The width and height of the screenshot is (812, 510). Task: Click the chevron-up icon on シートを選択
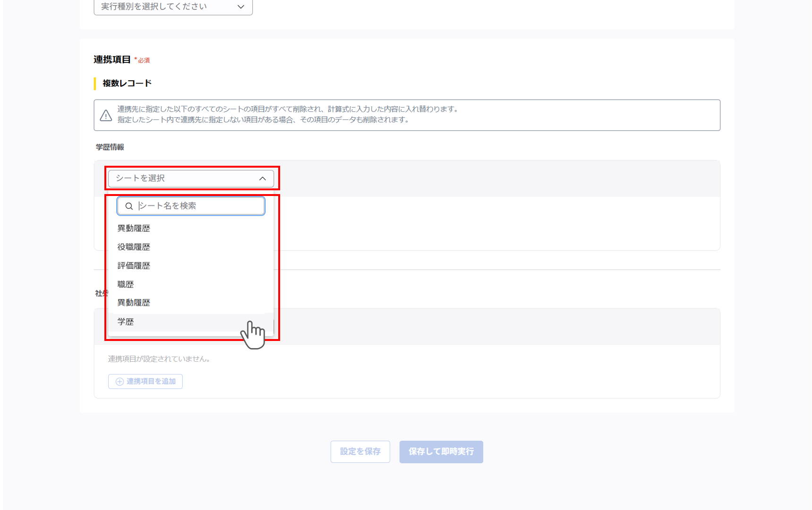click(263, 178)
